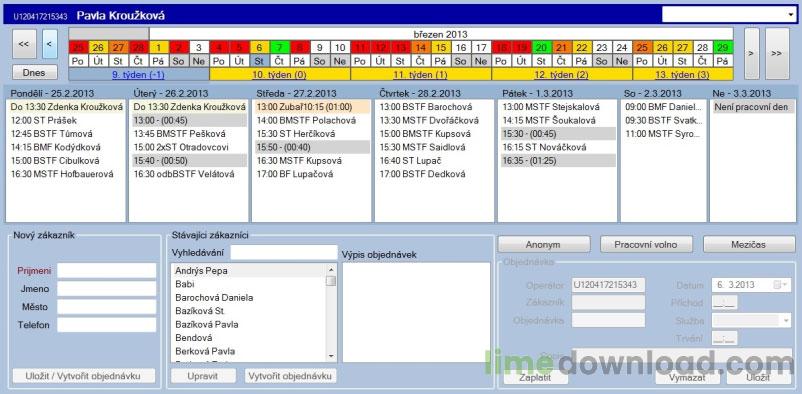802x394 pixels.
Task: Select the 13. týden (3) week bar
Action: 682,75
